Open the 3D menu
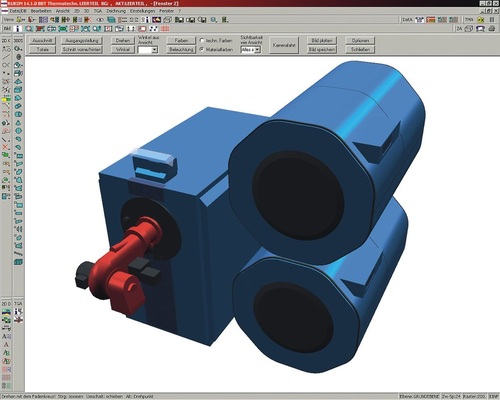 pos(87,11)
